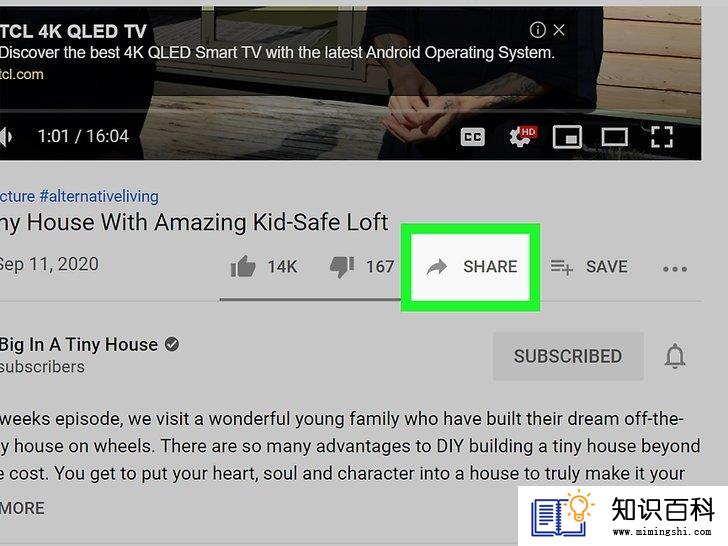Enter full screen mode

pyautogui.click(x=662, y=137)
